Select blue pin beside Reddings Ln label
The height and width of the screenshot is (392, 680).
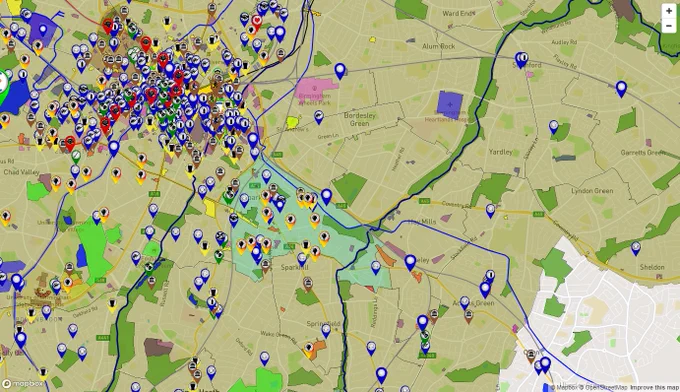(x=371, y=348)
